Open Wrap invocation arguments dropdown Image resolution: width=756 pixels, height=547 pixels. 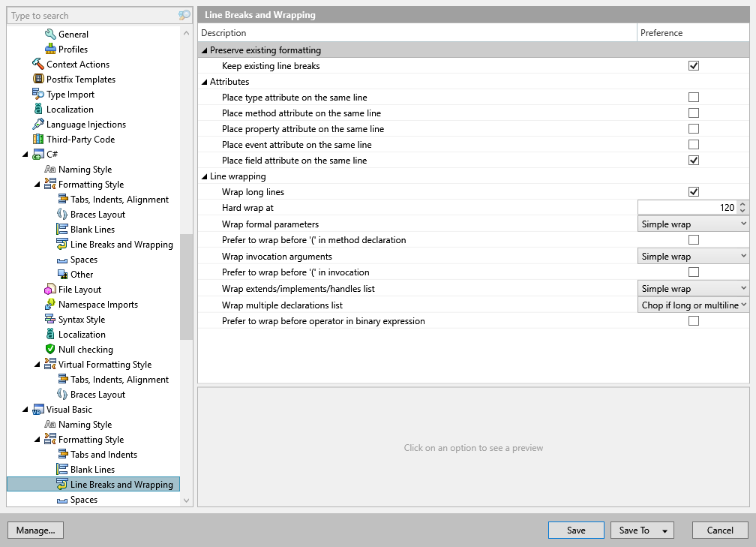coord(693,256)
